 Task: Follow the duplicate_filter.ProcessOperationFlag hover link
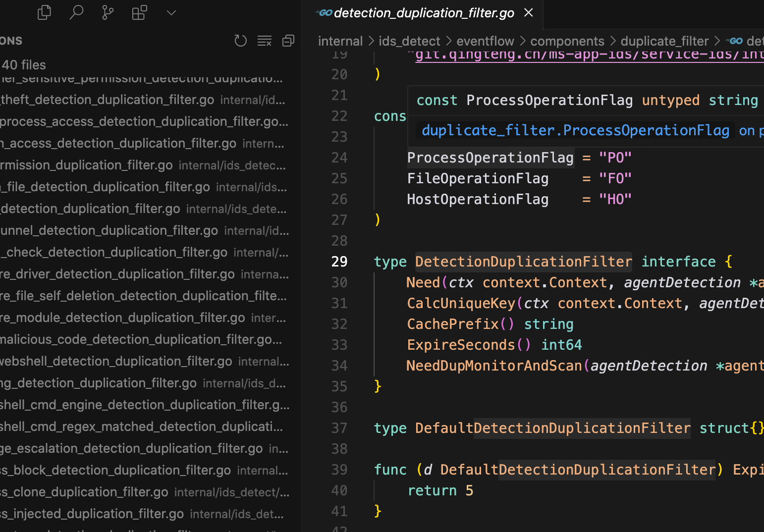click(575, 130)
